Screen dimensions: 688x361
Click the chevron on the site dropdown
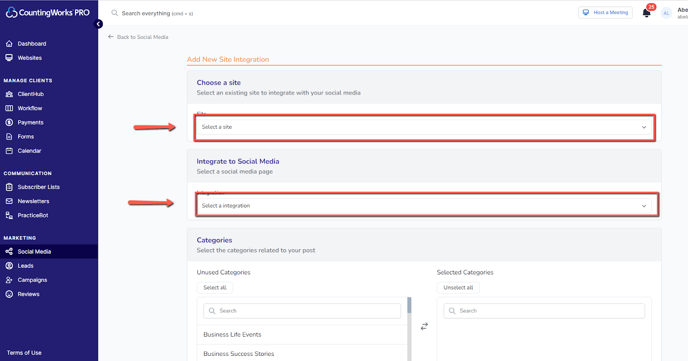click(644, 127)
